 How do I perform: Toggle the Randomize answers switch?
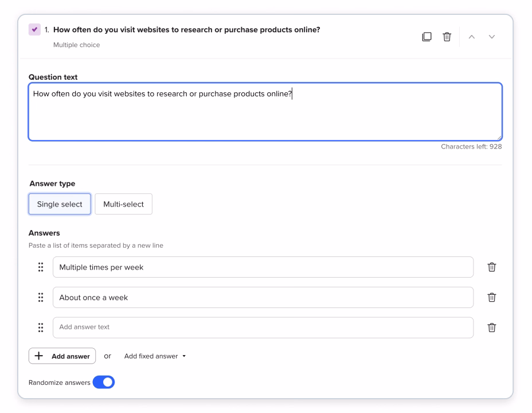tap(104, 383)
